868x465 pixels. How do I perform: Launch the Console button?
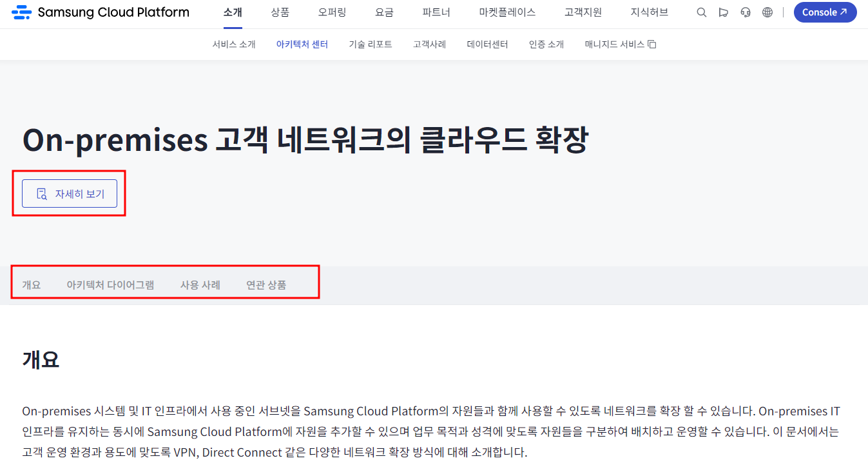(x=825, y=12)
